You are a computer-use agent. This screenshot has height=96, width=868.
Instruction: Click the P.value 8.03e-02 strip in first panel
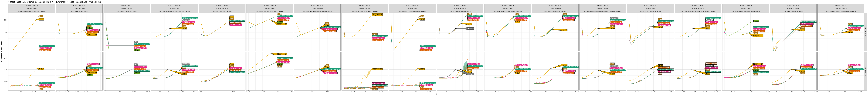pyautogui.click(x=32, y=8)
